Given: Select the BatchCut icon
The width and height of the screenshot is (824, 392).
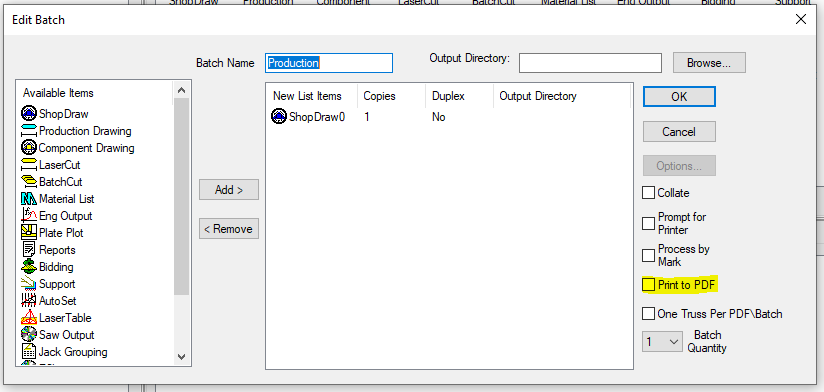Looking at the screenshot, I should (x=29, y=182).
